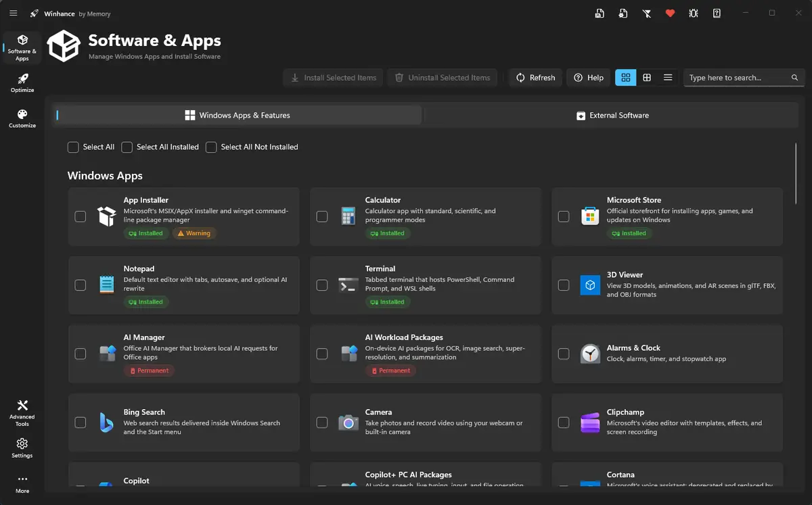Open the hamburger navigation menu
The image size is (812, 505).
pyautogui.click(x=14, y=13)
